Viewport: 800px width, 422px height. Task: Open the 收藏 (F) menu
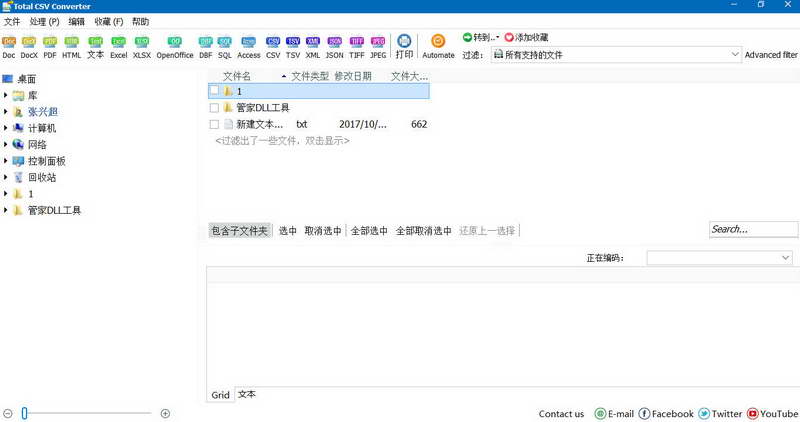pos(109,21)
